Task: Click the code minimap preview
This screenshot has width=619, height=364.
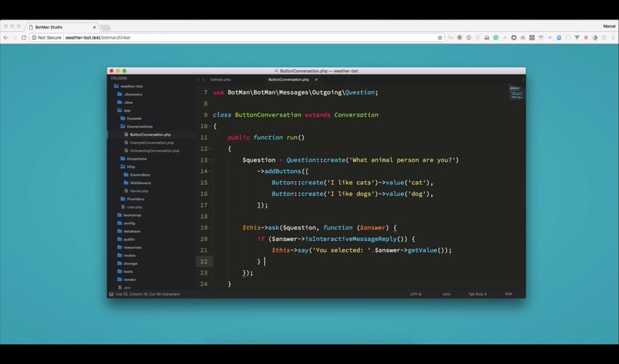Action: (516, 92)
